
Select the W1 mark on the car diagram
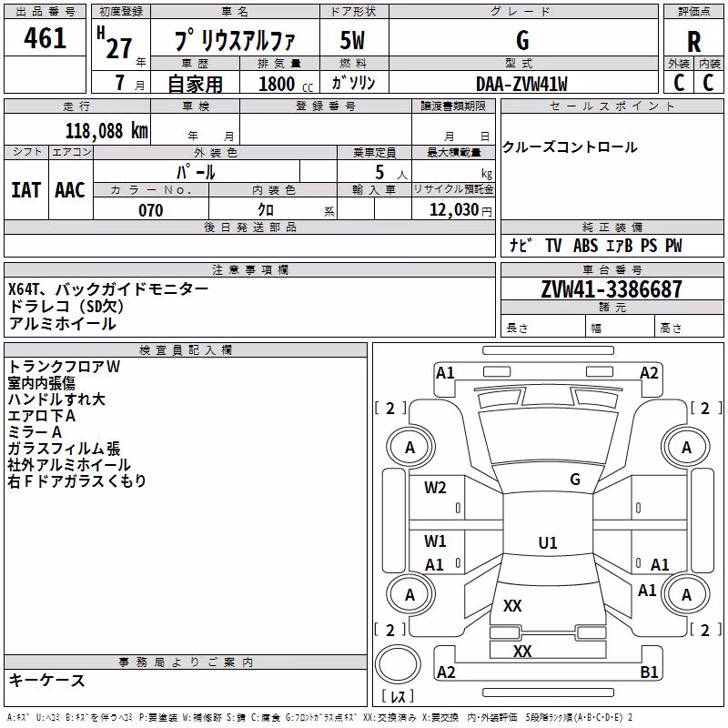pyautogui.click(x=435, y=541)
